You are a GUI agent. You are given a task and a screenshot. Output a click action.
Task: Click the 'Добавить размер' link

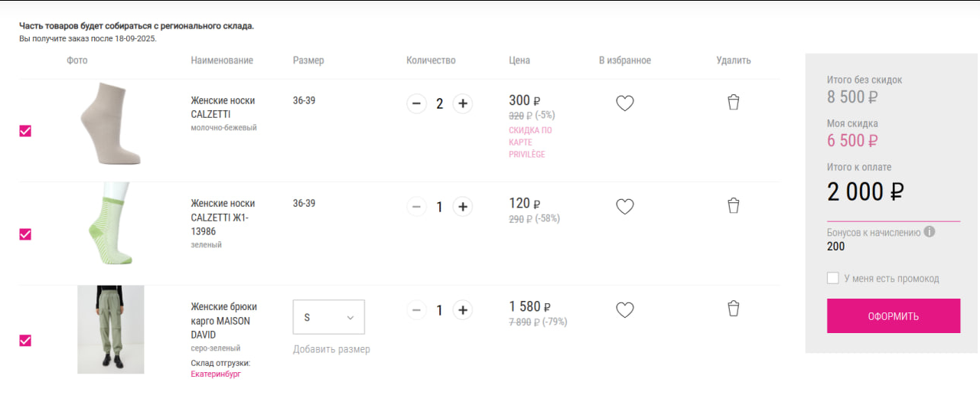pos(331,349)
